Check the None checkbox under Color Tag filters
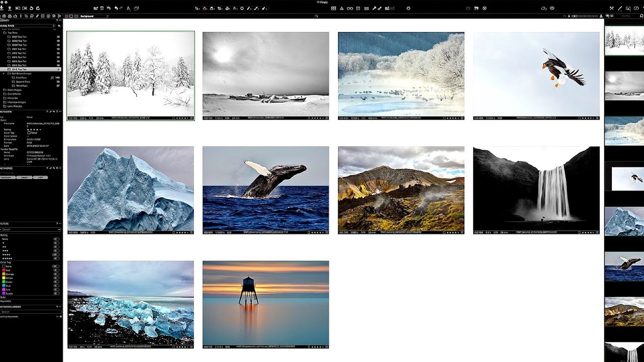The height and width of the screenshot is (362, 644). click(x=4, y=266)
